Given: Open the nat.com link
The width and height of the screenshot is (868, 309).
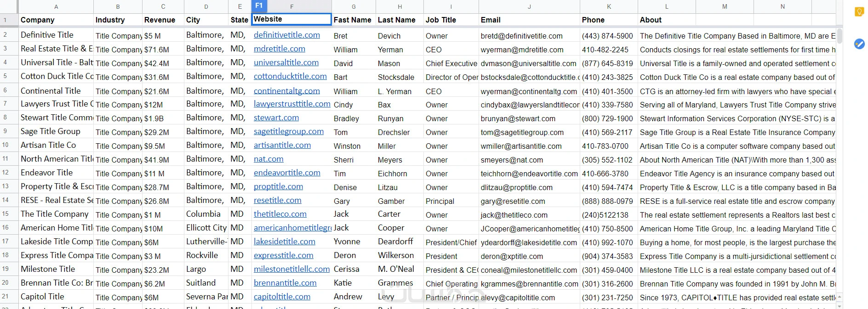Looking at the screenshot, I should coord(268,159).
